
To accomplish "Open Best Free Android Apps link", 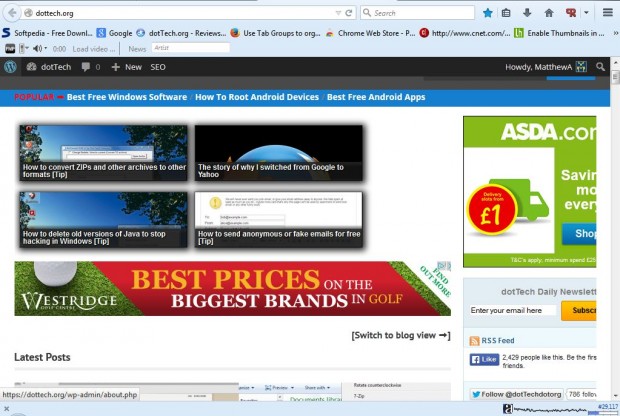I will (x=376, y=97).
